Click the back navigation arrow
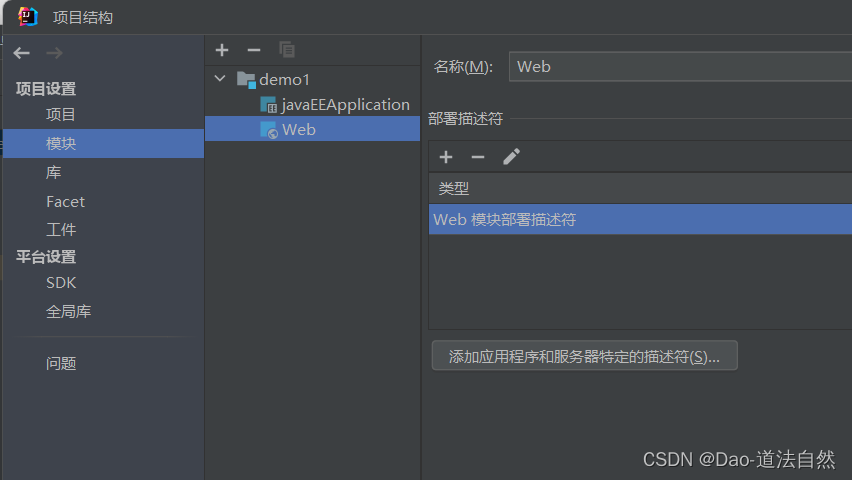The width and height of the screenshot is (852, 480). pos(22,53)
